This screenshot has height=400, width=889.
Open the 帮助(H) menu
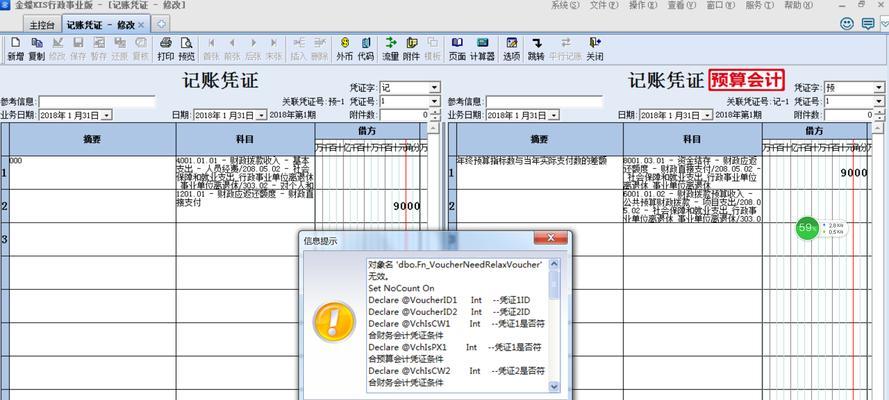(x=798, y=5)
